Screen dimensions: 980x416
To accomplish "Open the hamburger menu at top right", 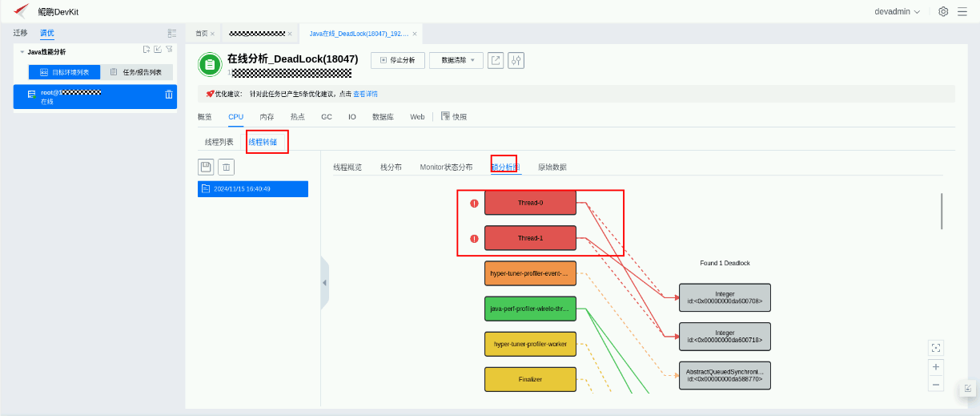I will [962, 11].
